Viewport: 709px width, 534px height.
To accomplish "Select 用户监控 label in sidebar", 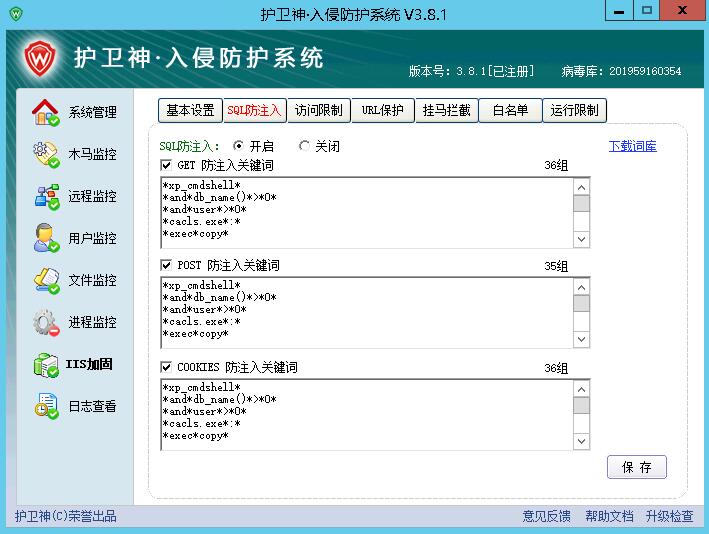I will (92, 238).
